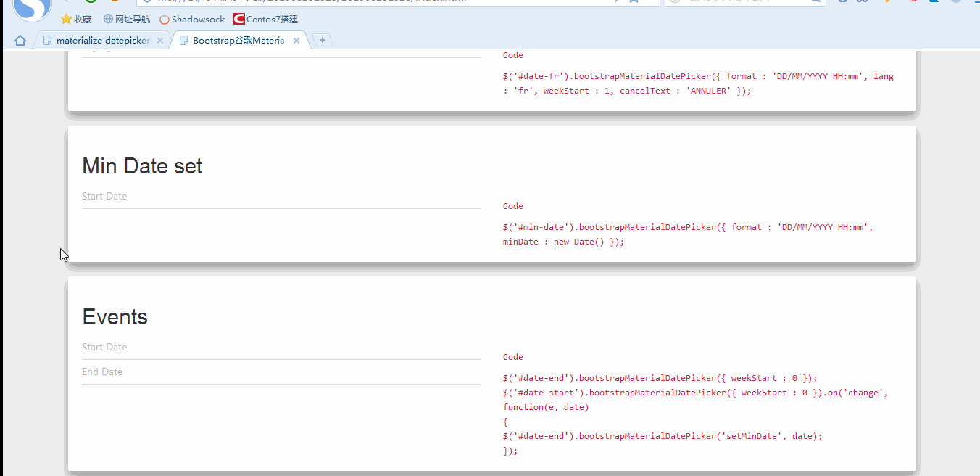Click the "Events" section heading

click(x=115, y=317)
